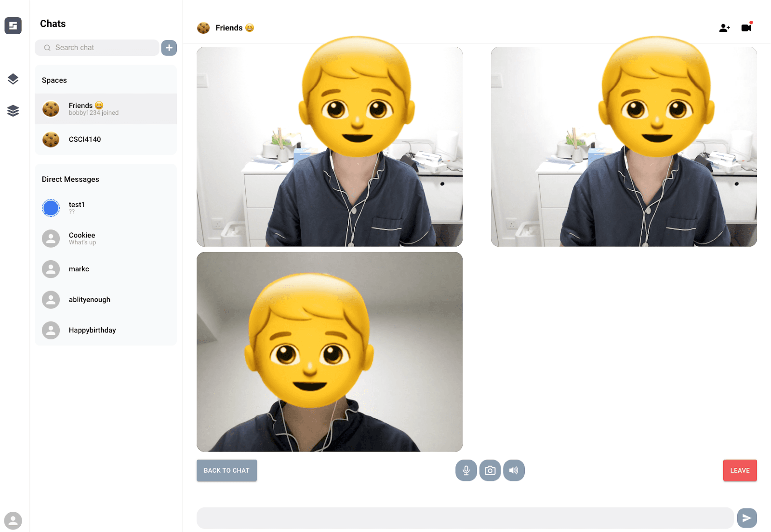
Task: Toggle the microphone mute button
Action: (466, 470)
